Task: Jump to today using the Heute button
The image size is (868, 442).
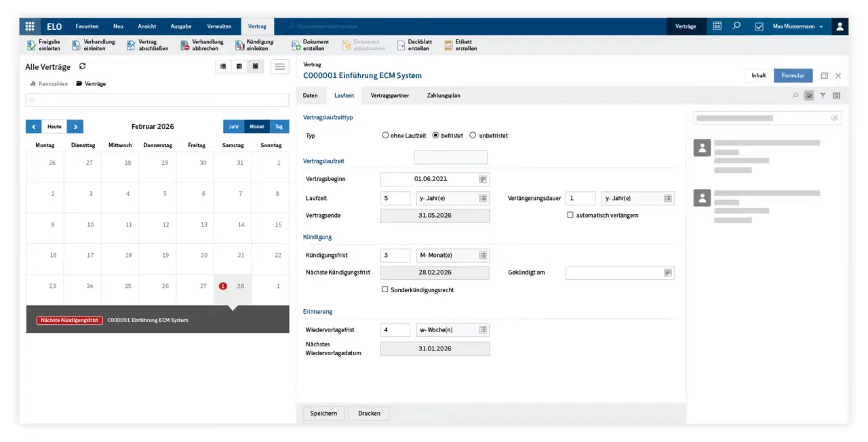Action: [x=54, y=126]
